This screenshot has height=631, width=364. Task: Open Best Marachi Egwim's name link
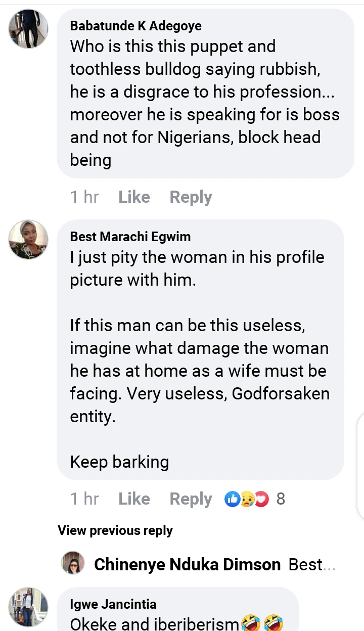click(130, 236)
